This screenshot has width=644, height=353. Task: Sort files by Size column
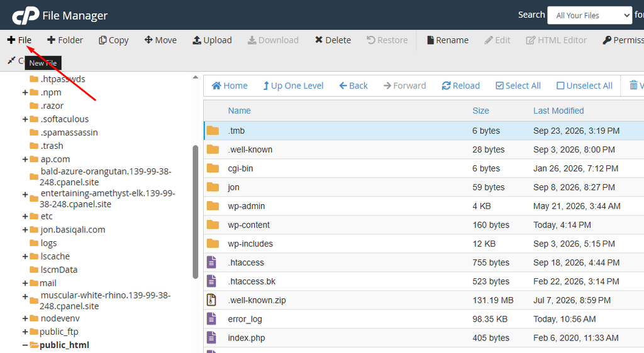click(480, 111)
